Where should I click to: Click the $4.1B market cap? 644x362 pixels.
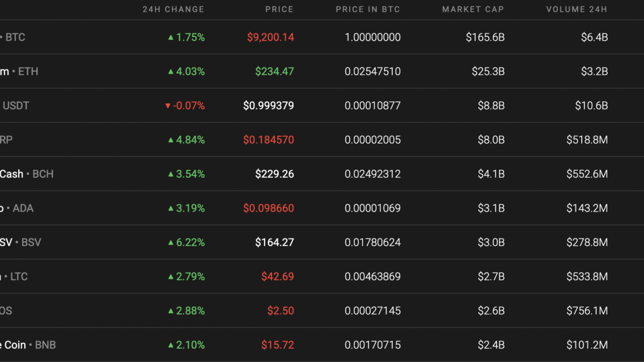tap(491, 174)
